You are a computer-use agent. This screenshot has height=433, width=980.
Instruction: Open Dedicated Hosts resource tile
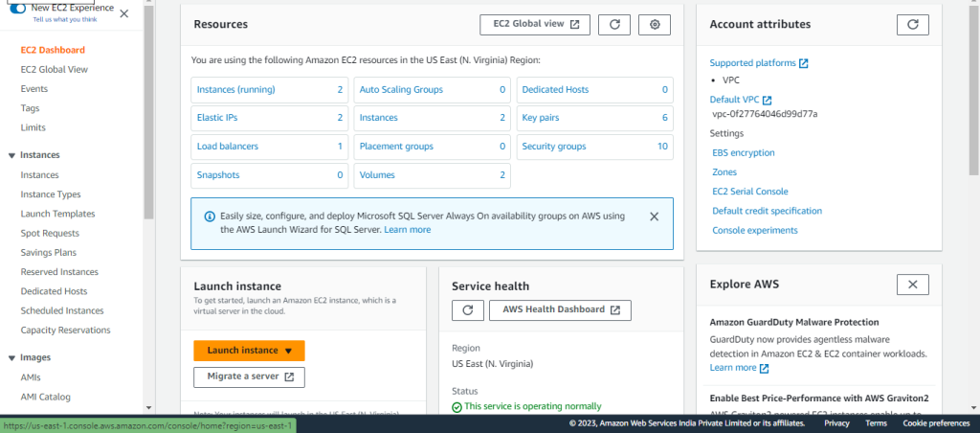[x=595, y=90]
